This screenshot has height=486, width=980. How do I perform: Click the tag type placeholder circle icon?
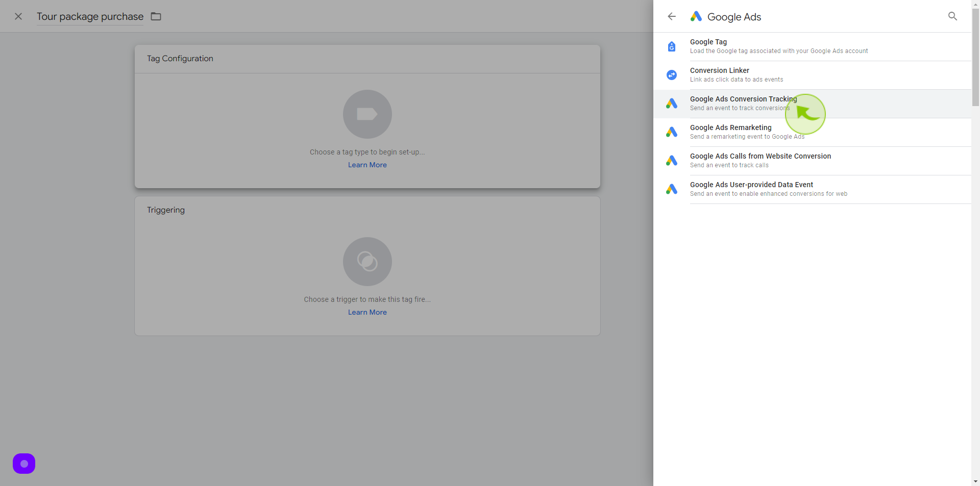pos(367,114)
